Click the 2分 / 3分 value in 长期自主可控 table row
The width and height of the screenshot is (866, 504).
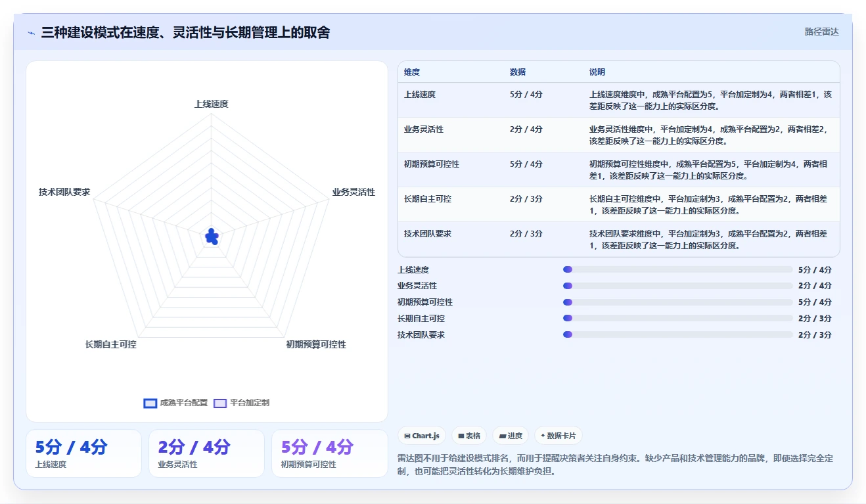pos(526,199)
